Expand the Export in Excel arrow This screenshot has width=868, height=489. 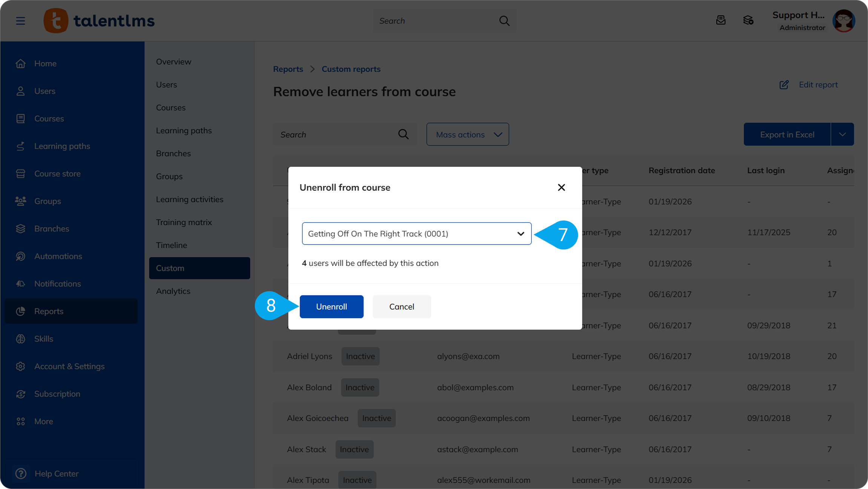842,134
